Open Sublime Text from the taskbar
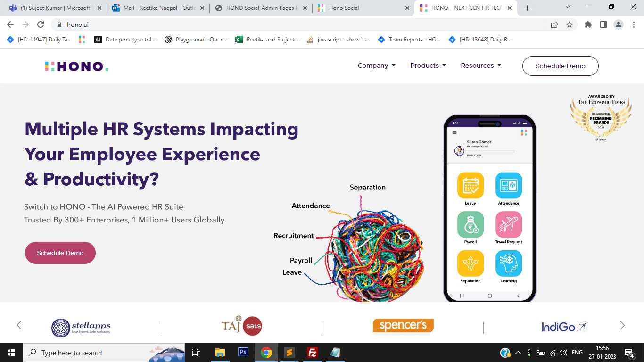The height and width of the screenshot is (362, 644). [289, 352]
